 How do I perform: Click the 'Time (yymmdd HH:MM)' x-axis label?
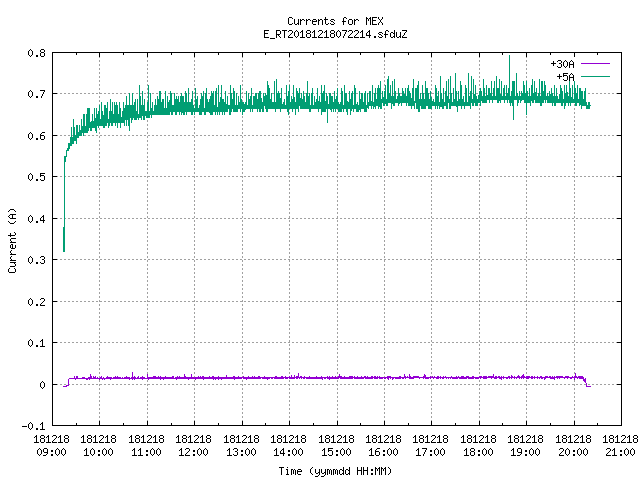(335, 471)
